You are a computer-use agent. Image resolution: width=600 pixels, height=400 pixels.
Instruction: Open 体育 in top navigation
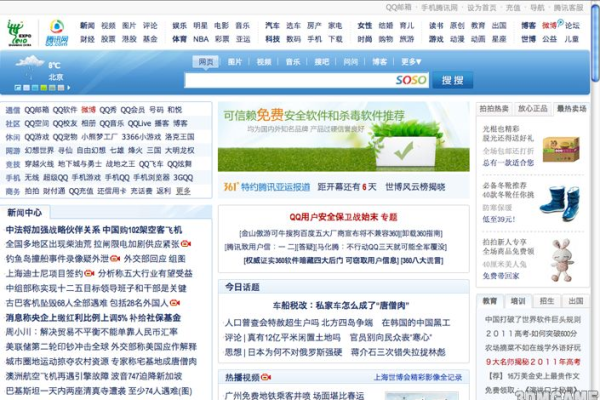[179, 39]
